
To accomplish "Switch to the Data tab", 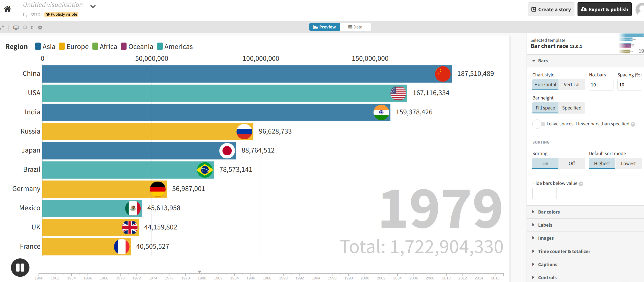I will (x=355, y=27).
